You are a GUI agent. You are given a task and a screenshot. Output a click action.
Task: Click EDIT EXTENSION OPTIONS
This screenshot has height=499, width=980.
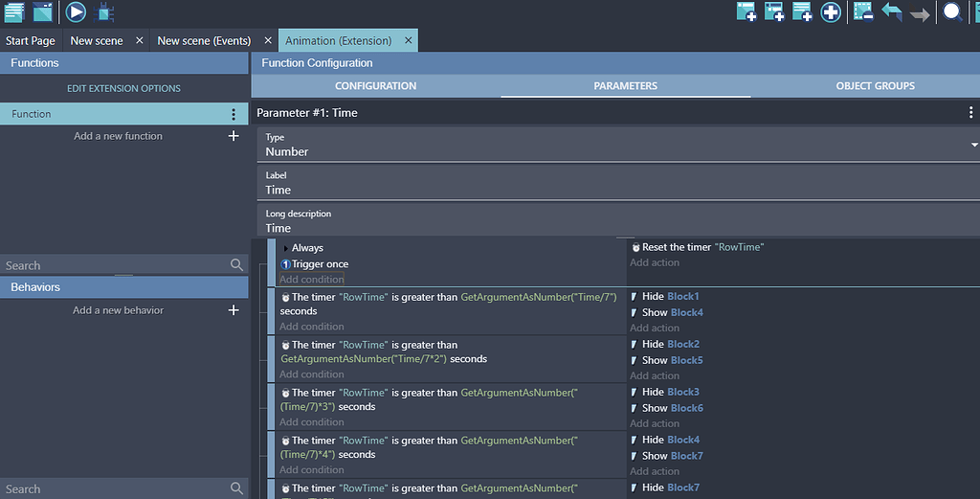[x=123, y=88]
